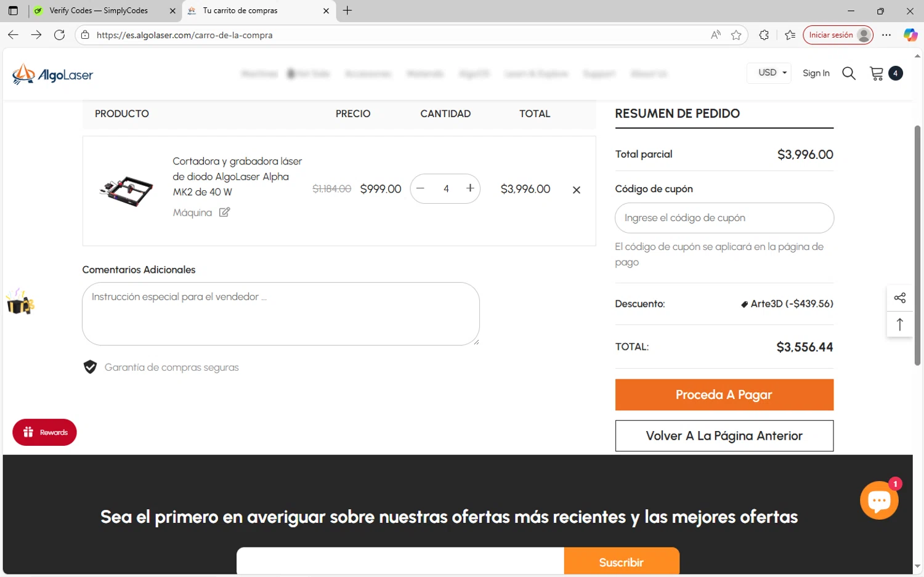The height and width of the screenshot is (577, 924).
Task: Open the search magnifier icon
Action: coord(849,74)
